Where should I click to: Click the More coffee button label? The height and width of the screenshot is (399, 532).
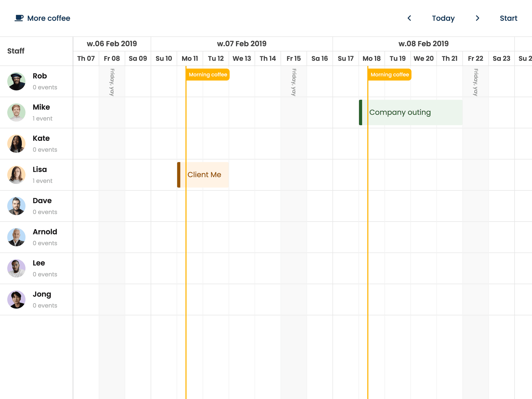coord(49,18)
